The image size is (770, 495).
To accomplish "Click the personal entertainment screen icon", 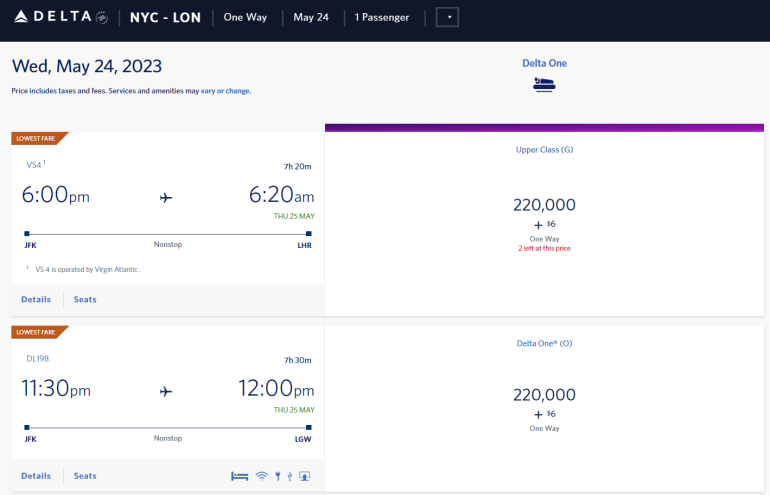I will tap(304, 476).
